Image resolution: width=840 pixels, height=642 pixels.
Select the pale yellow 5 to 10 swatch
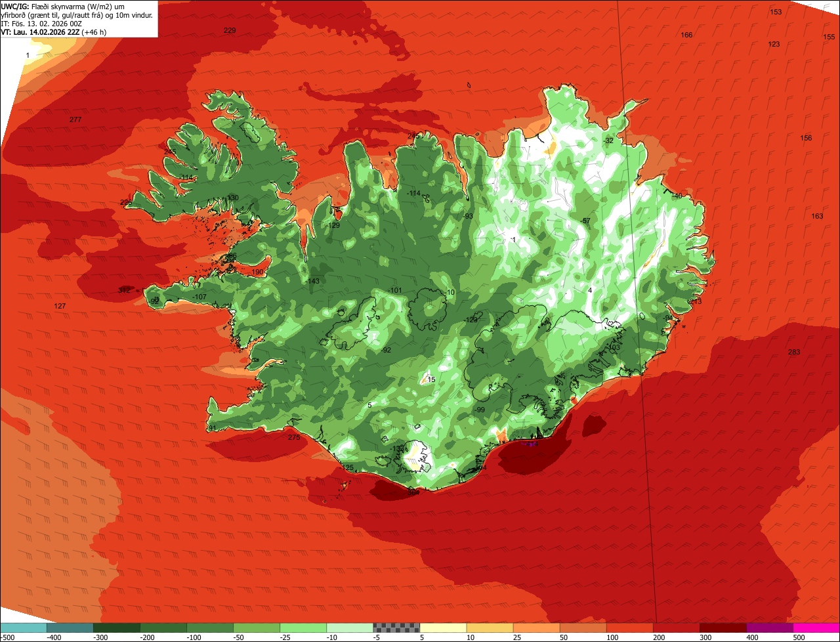click(x=443, y=628)
